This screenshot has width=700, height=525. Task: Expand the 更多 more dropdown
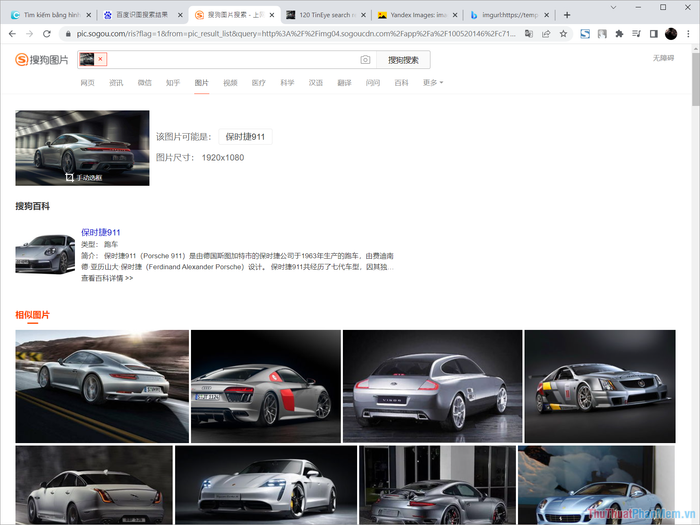click(x=433, y=83)
